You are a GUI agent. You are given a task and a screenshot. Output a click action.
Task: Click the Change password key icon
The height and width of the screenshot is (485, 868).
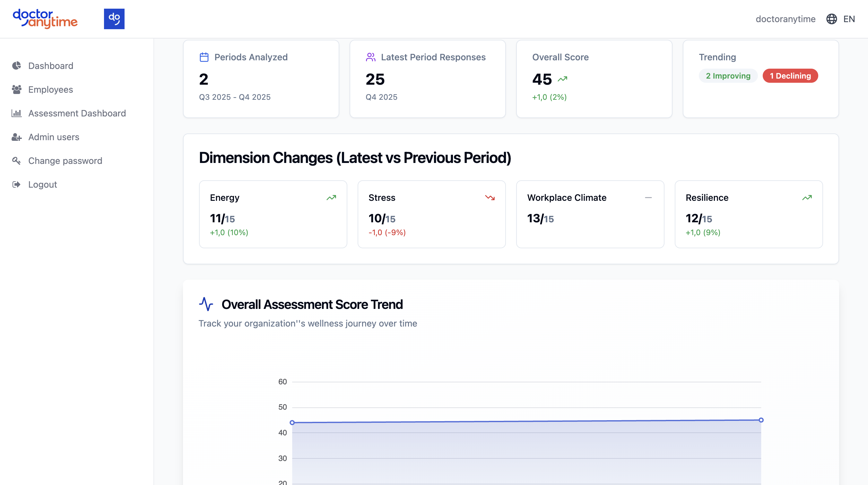tap(16, 161)
